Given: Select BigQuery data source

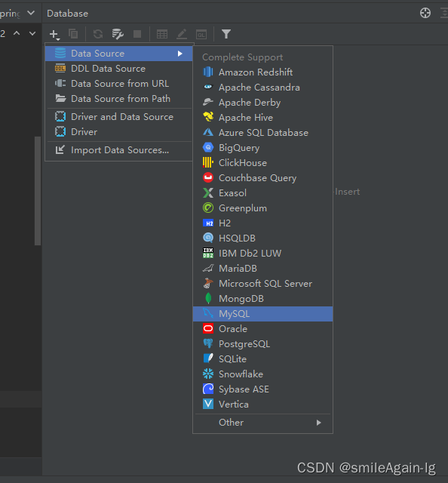Looking at the screenshot, I should [x=262, y=148].
